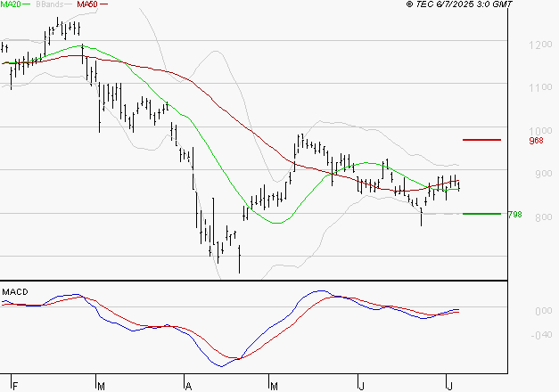Select the red resistance line marker
The width and height of the screenshot is (559, 392).
[481, 140]
